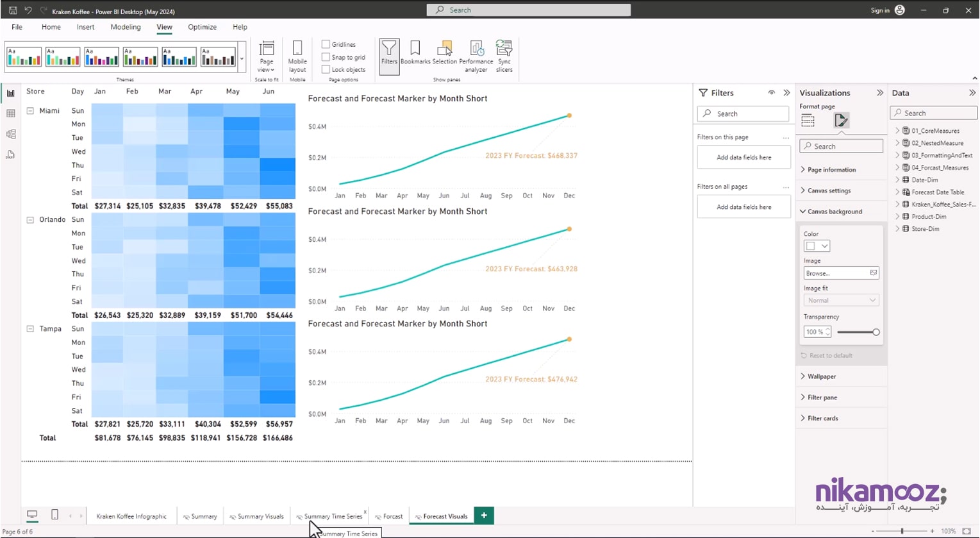Screen dimensions: 980x538
Task: Switch to Report view in left sidebar
Action: coord(10,93)
